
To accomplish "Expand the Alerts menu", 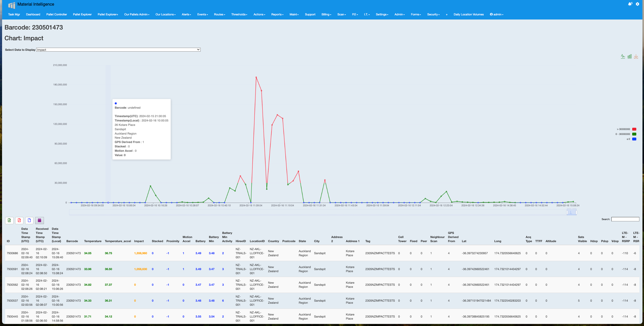I will tap(186, 14).
